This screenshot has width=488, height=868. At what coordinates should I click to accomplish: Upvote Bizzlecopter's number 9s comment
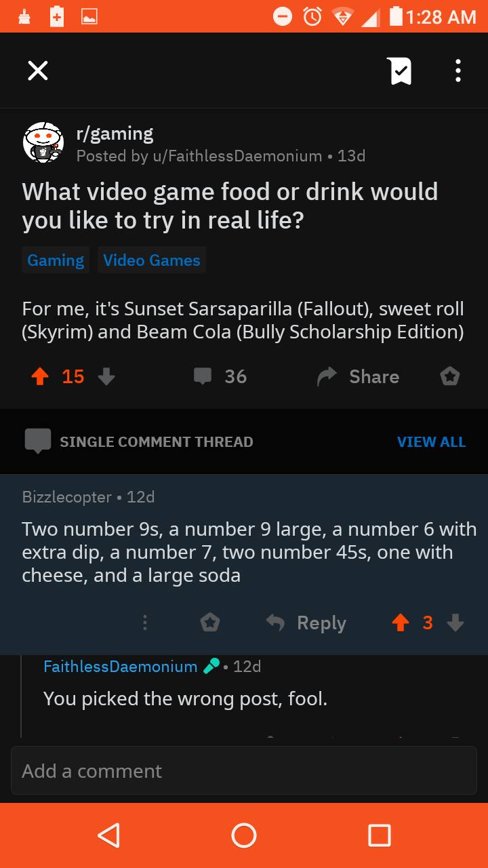click(x=401, y=623)
